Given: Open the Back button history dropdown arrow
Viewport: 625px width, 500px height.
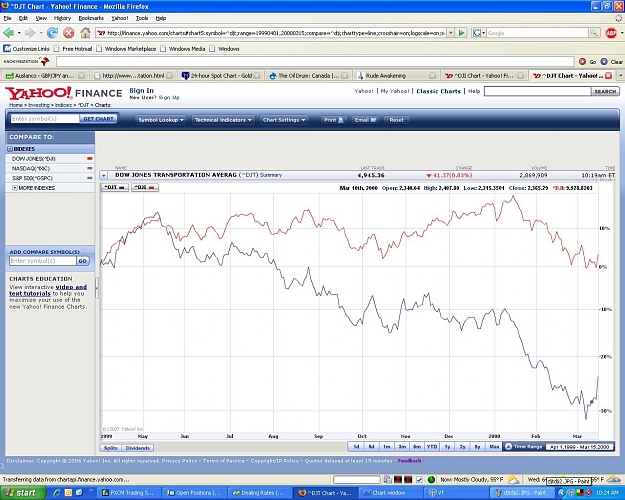Looking at the screenshot, I should [19, 33].
